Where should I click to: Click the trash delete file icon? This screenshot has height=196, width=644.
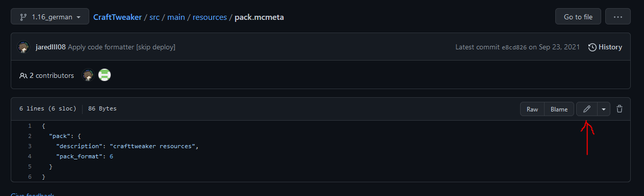pyautogui.click(x=620, y=109)
